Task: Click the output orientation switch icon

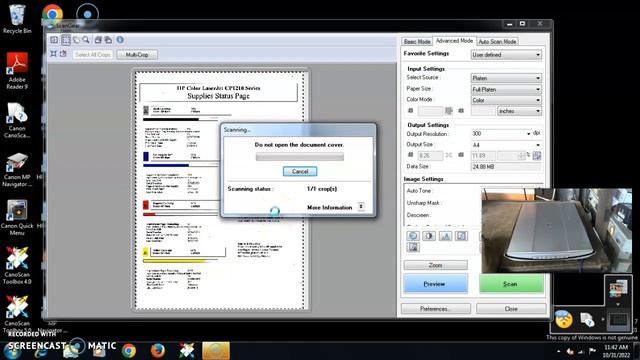Action: [x=537, y=156]
